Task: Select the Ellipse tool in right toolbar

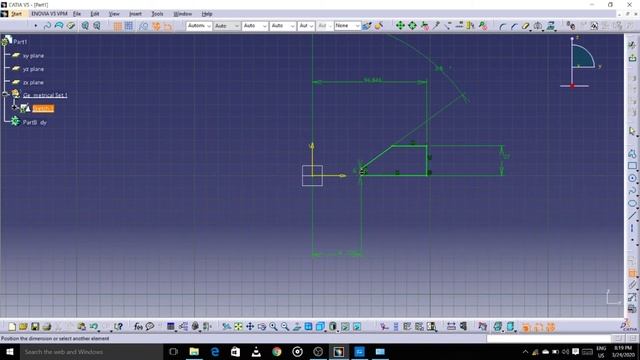Action: pyautogui.click(x=632, y=203)
